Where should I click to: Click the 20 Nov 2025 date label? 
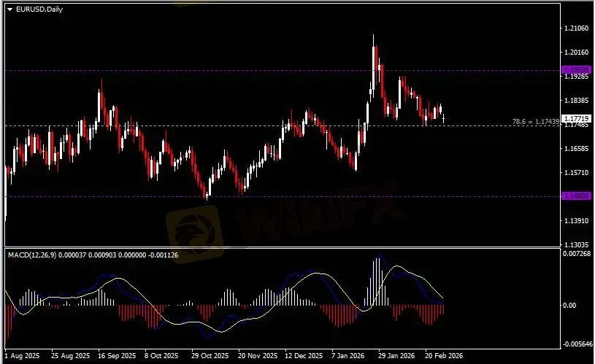coord(258,356)
